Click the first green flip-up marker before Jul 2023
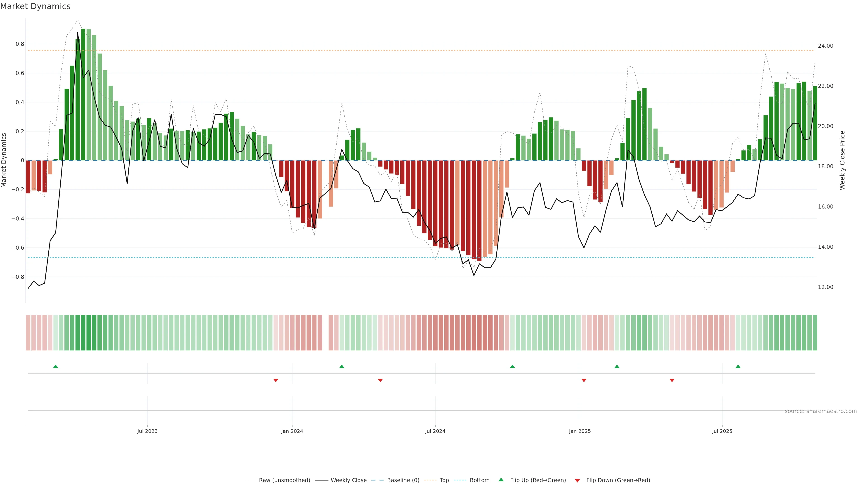 tap(56, 366)
